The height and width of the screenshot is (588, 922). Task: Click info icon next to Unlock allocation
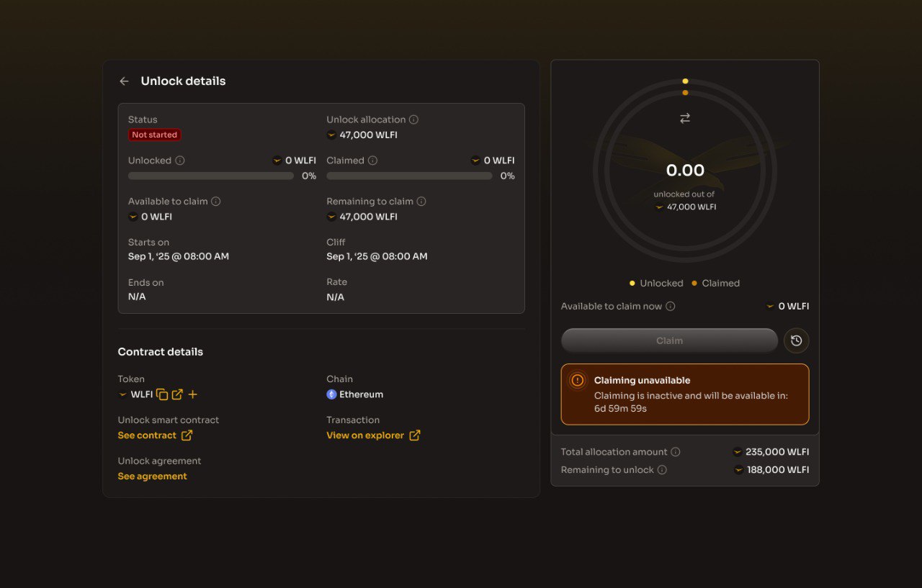pos(413,119)
